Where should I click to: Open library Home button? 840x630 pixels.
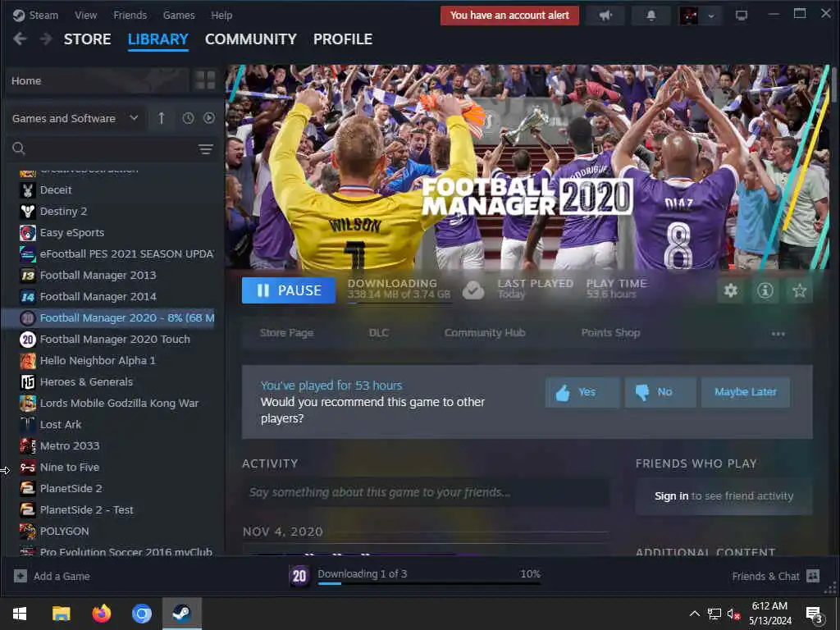(x=97, y=80)
